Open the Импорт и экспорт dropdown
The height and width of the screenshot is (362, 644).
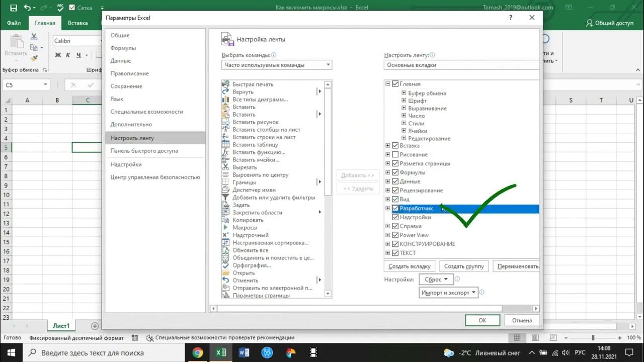(448, 293)
